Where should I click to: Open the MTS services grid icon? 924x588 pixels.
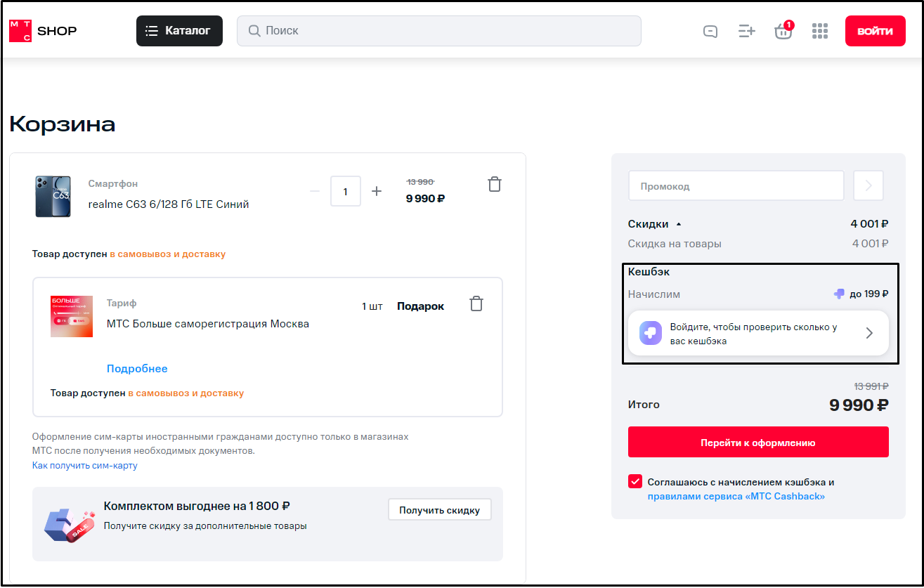click(x=820, y=31)
